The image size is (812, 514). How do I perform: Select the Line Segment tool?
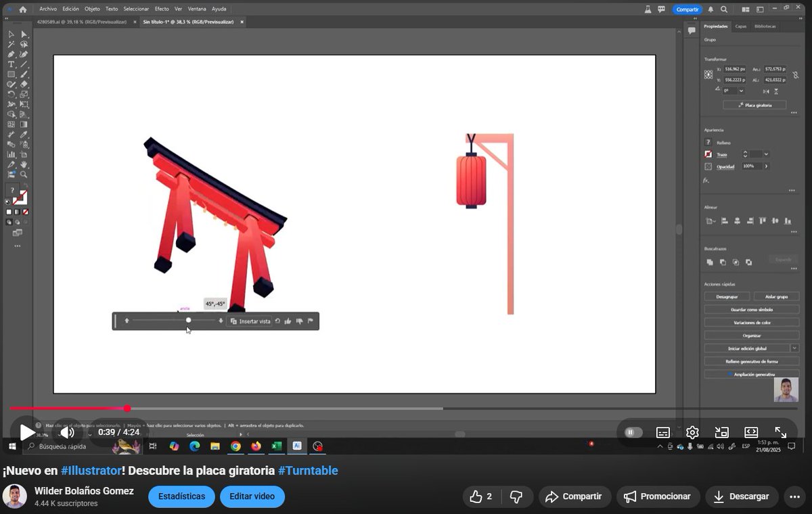(x=24, y=64)
